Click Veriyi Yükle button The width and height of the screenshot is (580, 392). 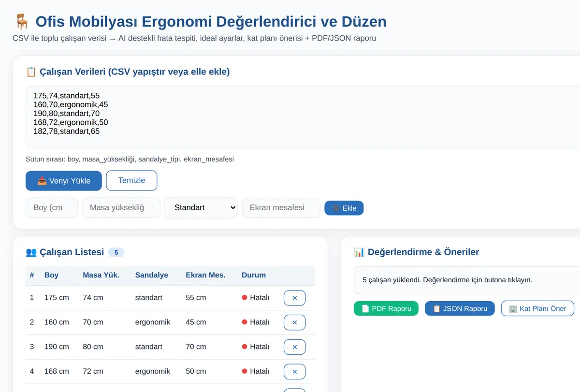tap(64, 181)
